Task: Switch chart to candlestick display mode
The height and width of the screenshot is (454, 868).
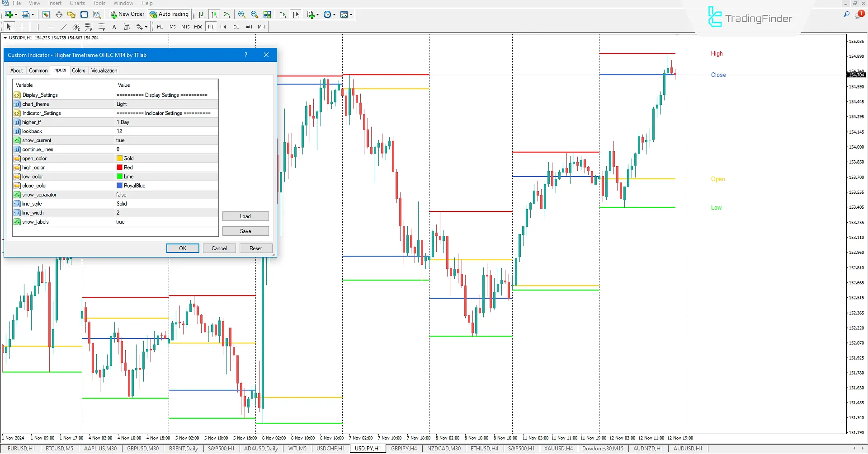Action: 214,14
